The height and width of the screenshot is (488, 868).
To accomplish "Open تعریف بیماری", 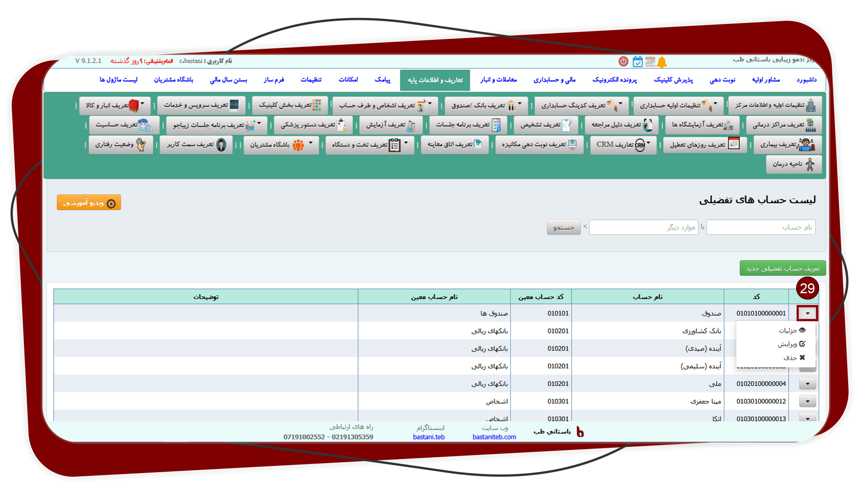I will [787, 145].
